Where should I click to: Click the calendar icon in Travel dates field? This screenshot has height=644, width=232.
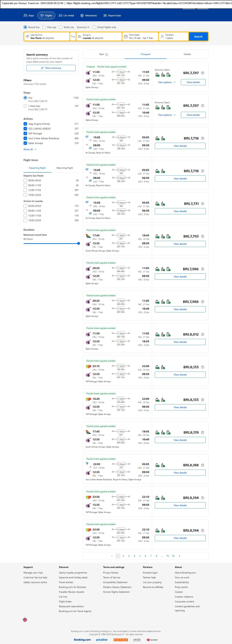[126, 36]
